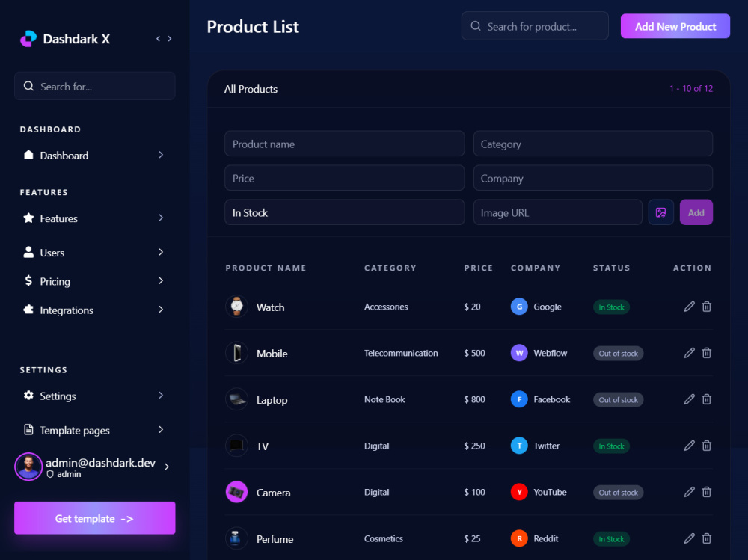Click the Settings gear icon
This screenshot has width=748, height=560.
28,396
